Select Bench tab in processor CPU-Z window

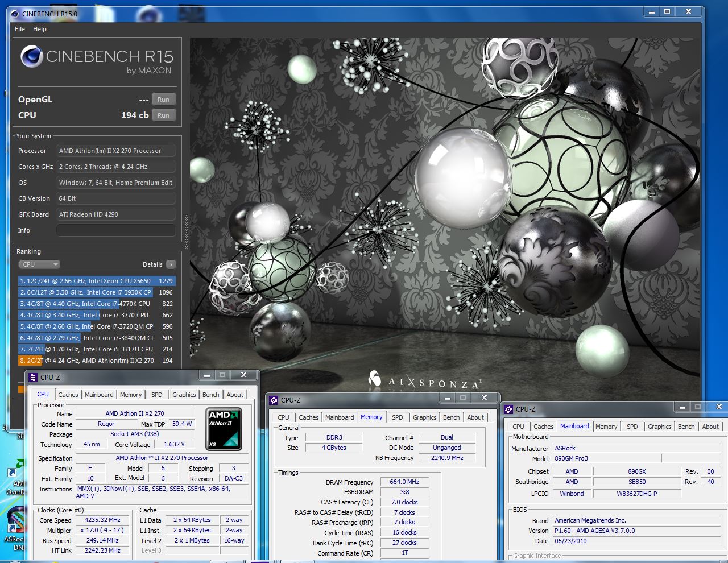click(211, 395)
